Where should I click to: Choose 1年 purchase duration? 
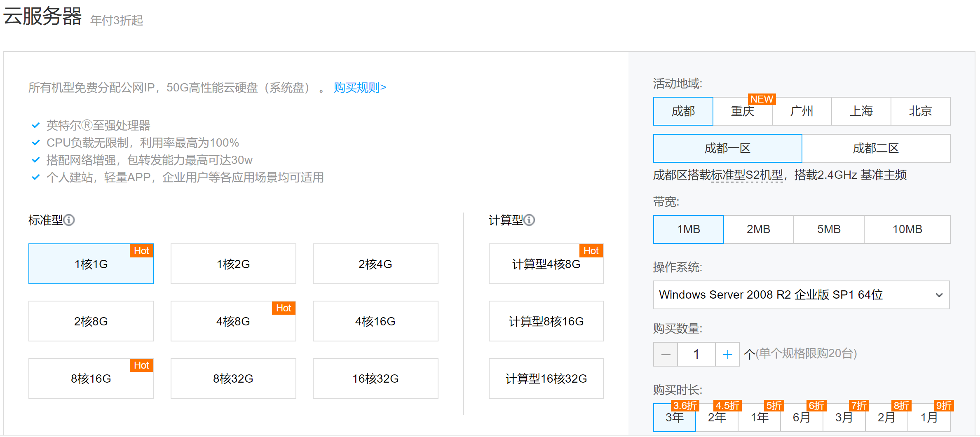pyautogui.click(x=759, y=418)
